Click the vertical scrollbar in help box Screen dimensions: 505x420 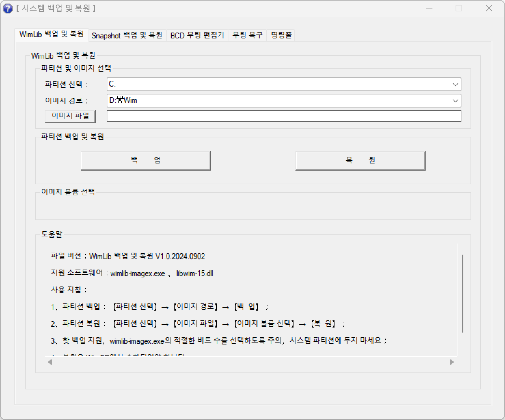[x=462, y=293]
